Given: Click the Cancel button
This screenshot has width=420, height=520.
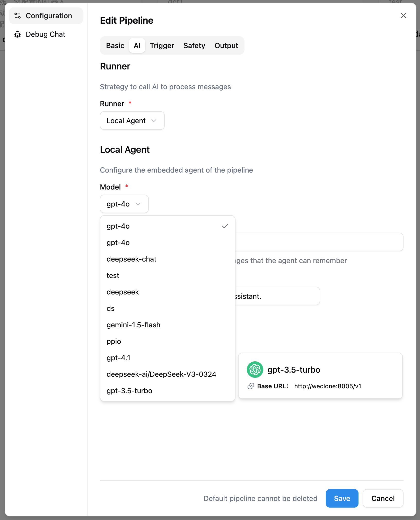Looking at the screenshot, I should tap(383, 498).
